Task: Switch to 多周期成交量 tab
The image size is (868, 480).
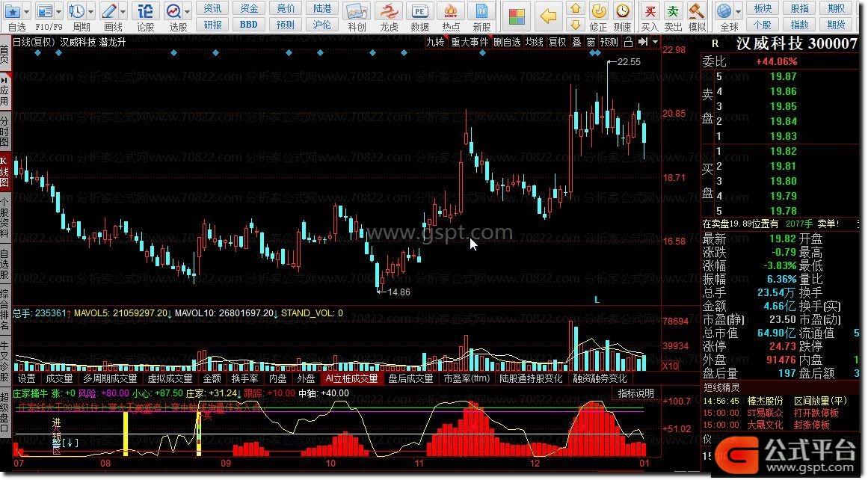Action: (110, 378)
